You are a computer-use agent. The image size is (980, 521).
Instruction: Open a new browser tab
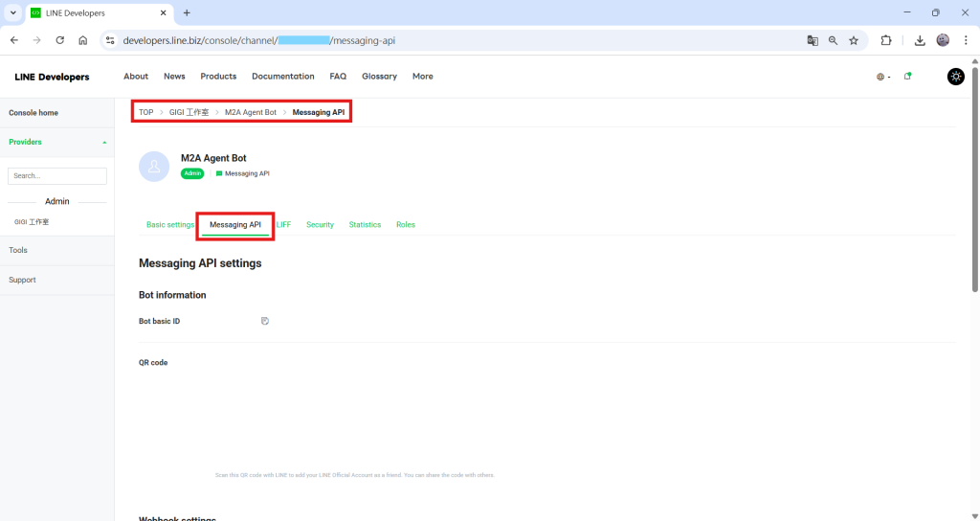tap(187, 12)
